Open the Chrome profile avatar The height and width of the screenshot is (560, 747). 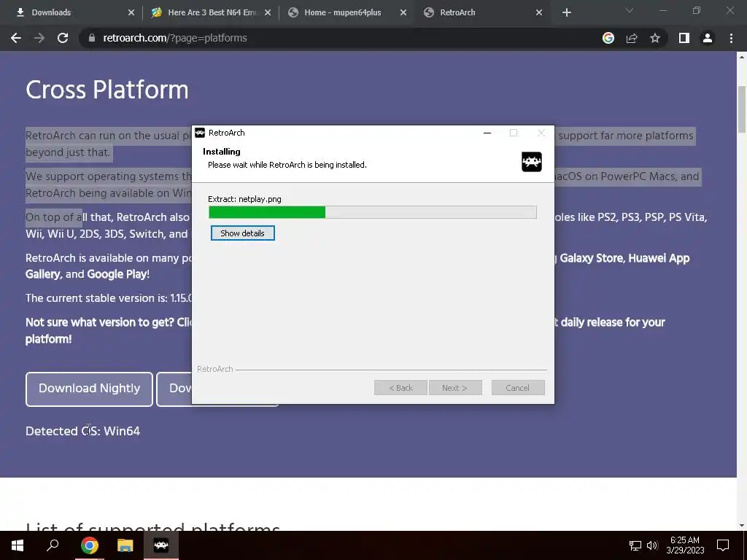tap(708, 38)
